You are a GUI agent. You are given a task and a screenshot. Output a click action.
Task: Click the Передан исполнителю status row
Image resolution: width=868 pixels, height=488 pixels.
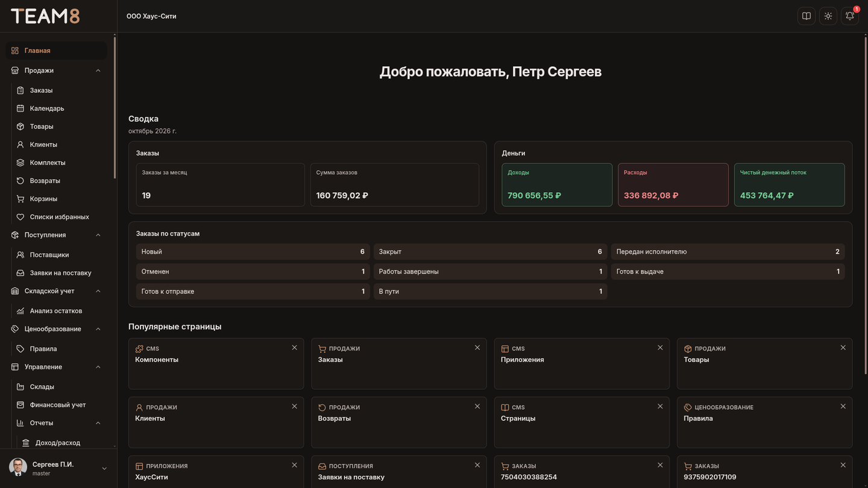(x=728, y=252)
